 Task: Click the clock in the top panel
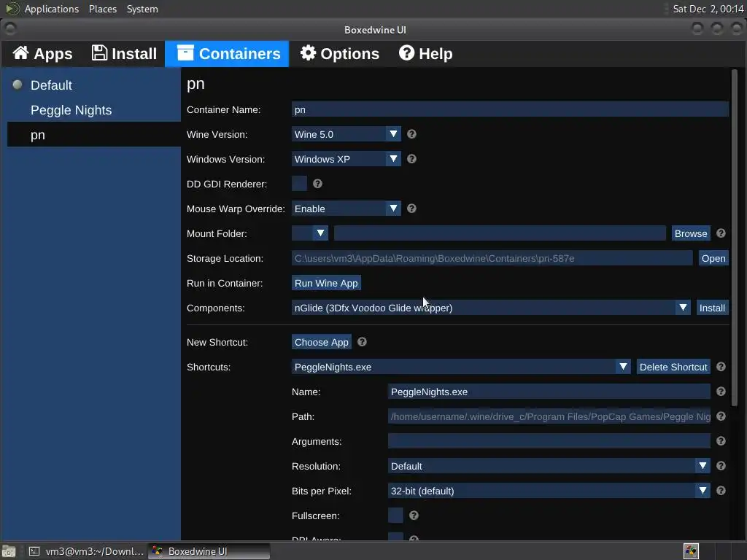(708, 9)
